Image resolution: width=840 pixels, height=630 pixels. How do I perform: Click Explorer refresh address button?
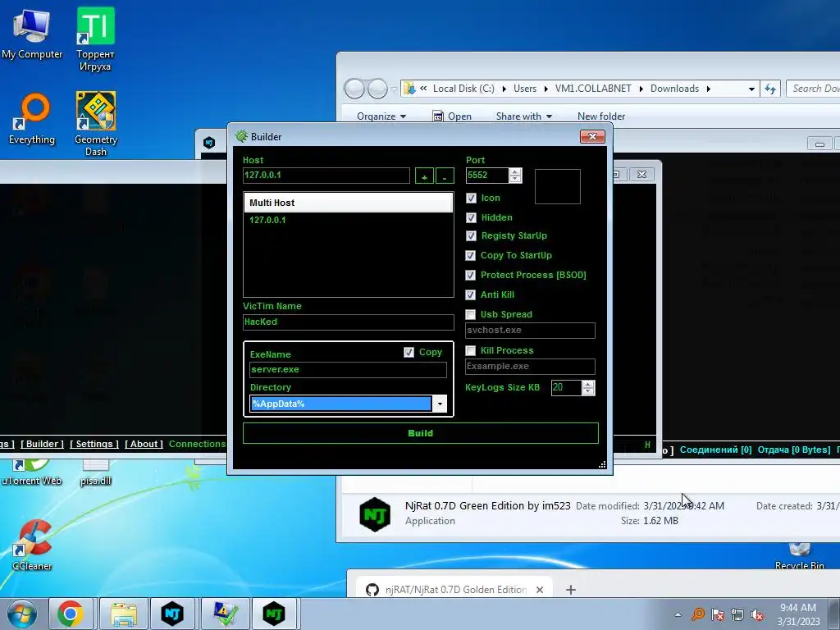click(x=770, y=89)
